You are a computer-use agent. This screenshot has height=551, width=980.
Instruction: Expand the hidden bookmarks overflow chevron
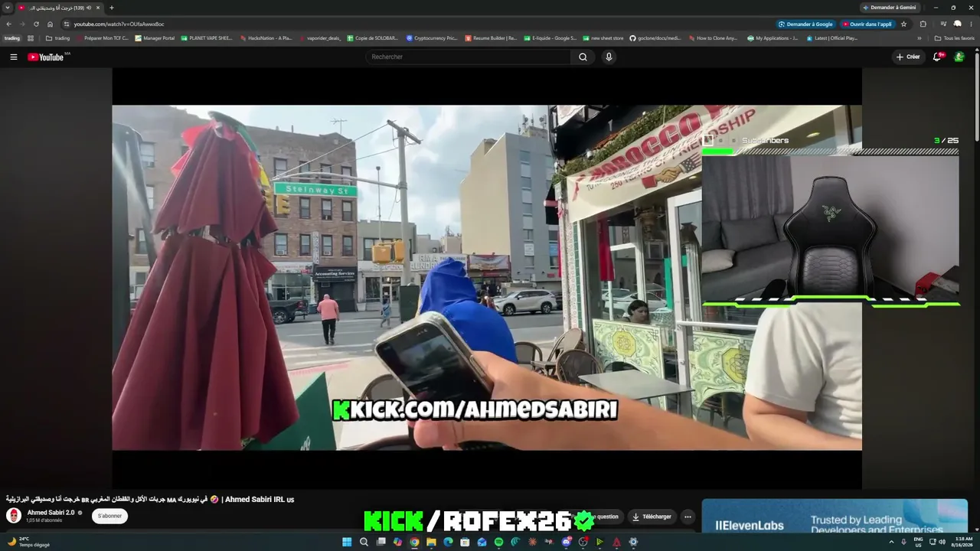[920, 37]
